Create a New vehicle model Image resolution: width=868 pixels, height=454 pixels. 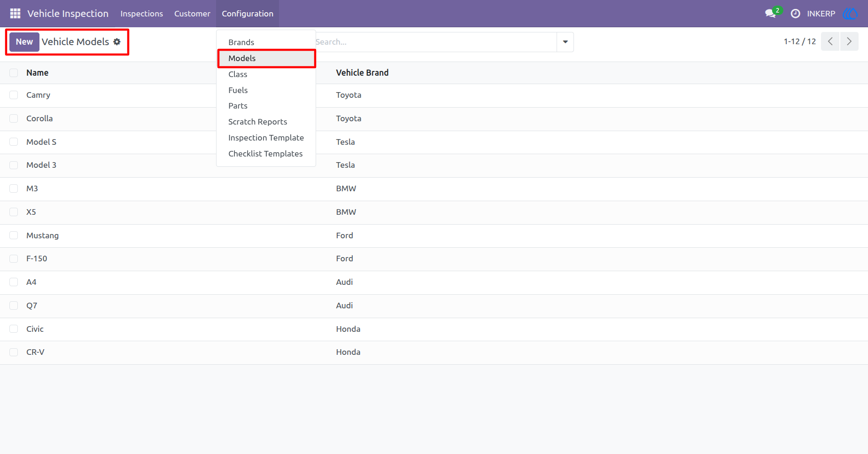24,42
